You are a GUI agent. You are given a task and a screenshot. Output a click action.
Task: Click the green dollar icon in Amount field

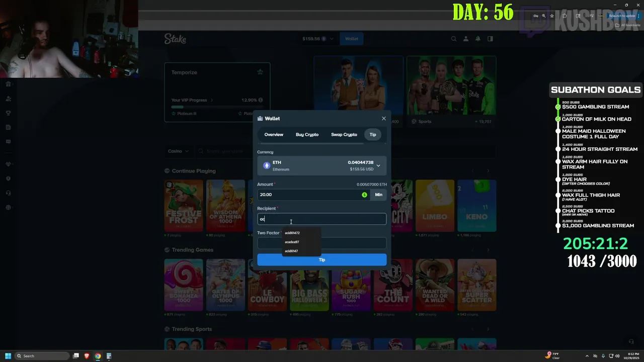(x=364, y=195)
